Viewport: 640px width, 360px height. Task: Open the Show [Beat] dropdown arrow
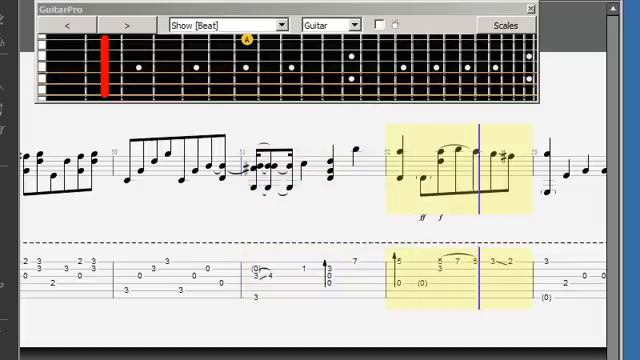coord(282,25)
